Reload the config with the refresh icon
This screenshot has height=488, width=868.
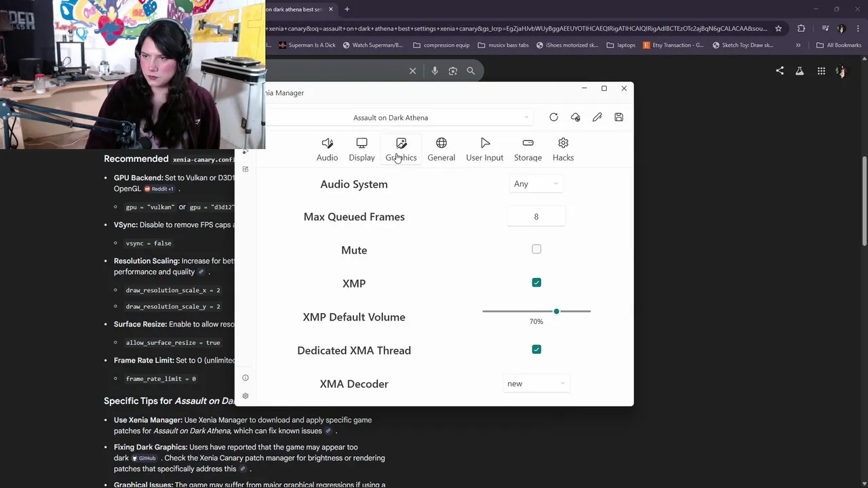[x=553, y=117]
